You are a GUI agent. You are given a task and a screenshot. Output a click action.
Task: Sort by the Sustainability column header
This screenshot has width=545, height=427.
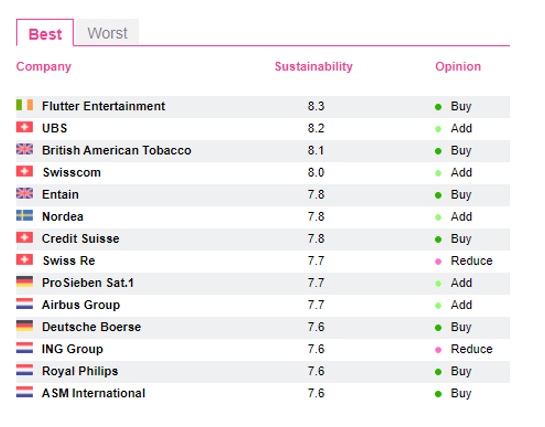pos(314,66)
